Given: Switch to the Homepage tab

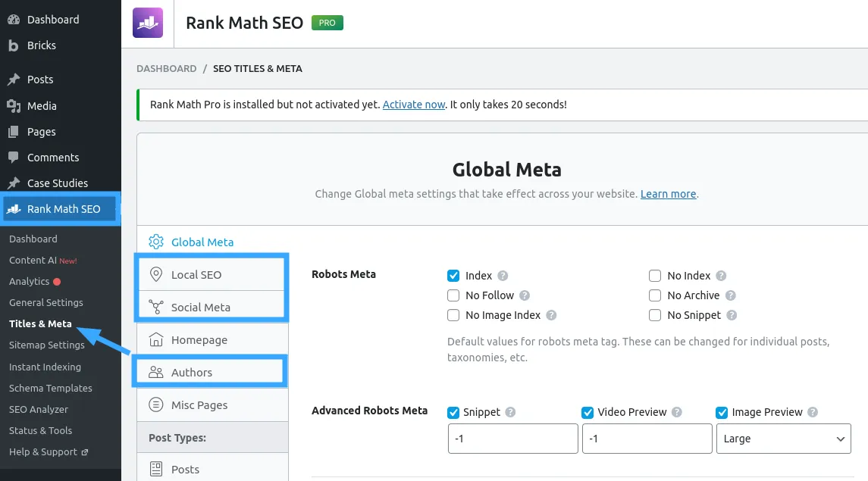Looking at the screenshot, I should [212, 339].
